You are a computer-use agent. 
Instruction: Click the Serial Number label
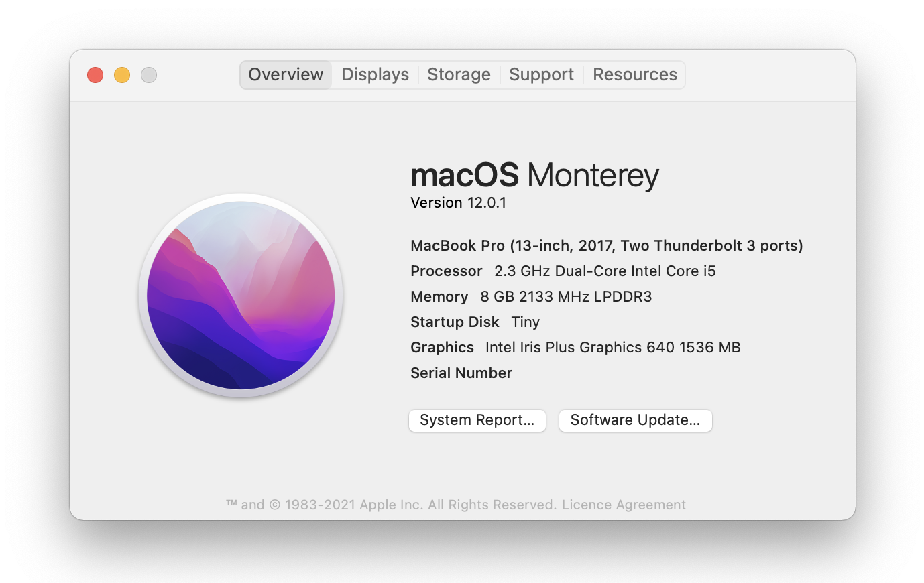coord(461,373)
